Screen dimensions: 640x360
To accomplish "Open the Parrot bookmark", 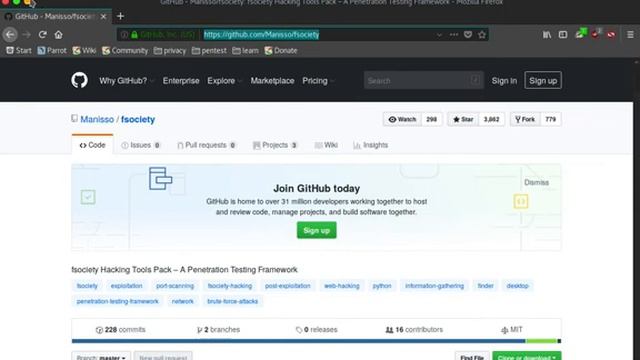I will [x=52, y=51].
